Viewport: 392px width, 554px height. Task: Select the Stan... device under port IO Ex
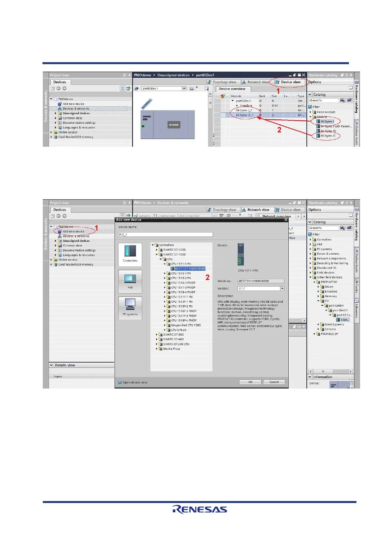pyautogui.click(x=342, y=319)
